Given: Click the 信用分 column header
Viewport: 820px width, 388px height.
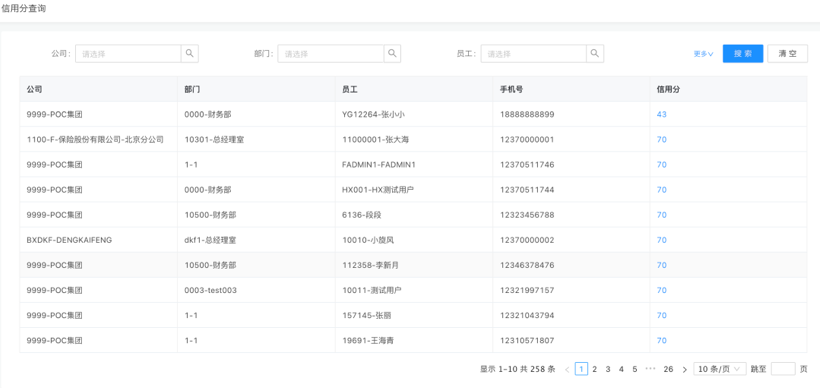Looking at the screenshot, I should click(x=728, y=89).
